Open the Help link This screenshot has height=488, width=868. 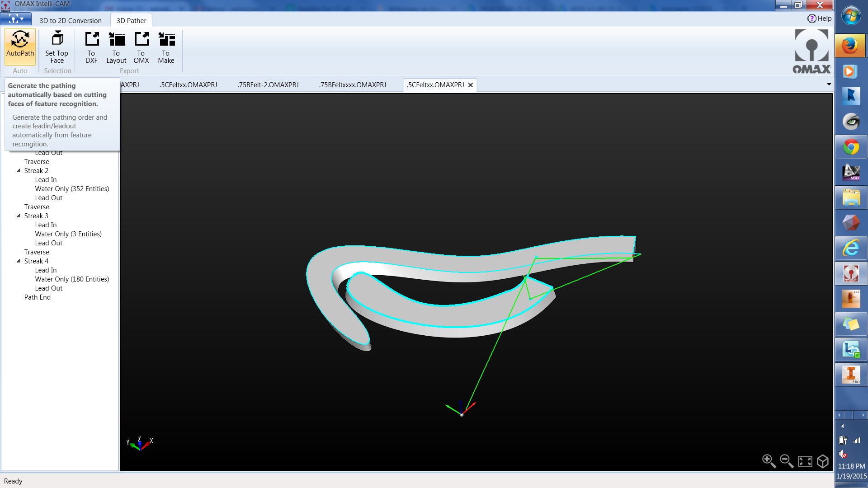tap(819, 19)
